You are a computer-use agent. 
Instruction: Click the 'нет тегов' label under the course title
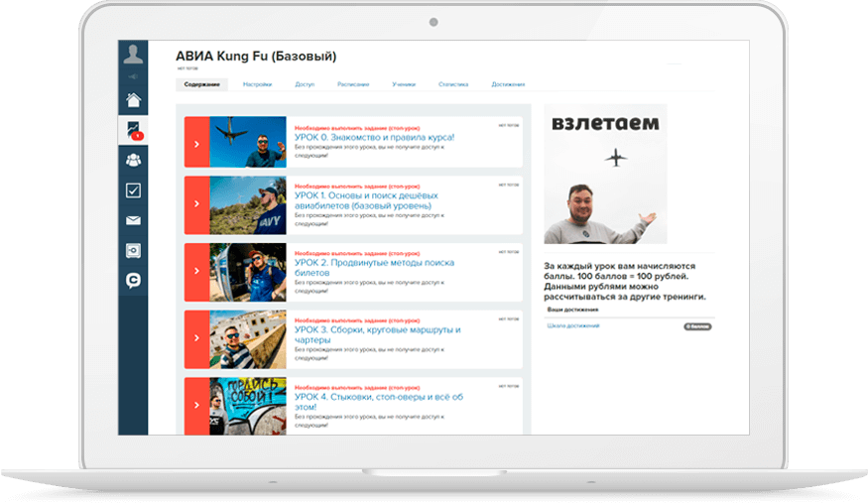point(187,68)
